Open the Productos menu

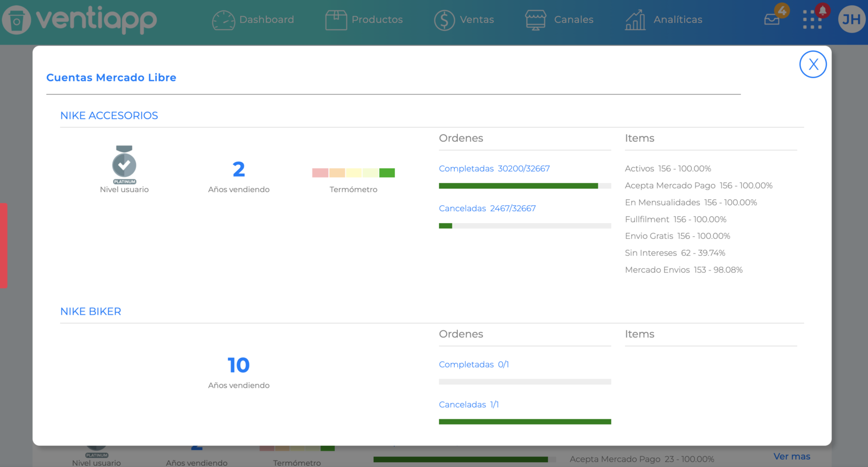(x=377, y=20)
